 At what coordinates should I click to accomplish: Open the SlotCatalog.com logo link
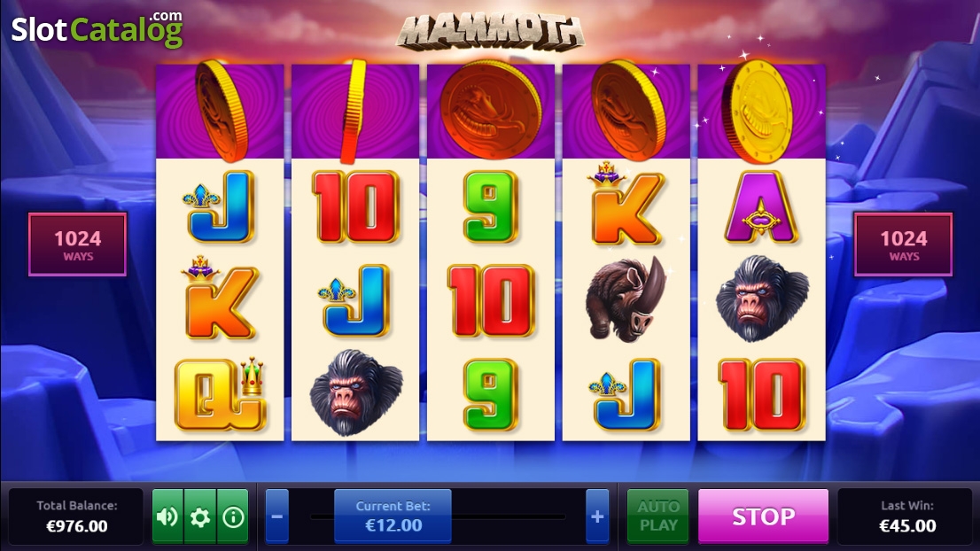click(97, 28)
